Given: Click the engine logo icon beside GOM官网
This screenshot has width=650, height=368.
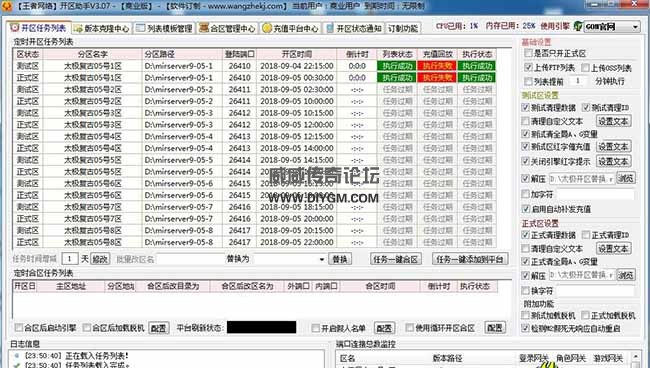Looking at the screenshot, I should pos(578,26).
